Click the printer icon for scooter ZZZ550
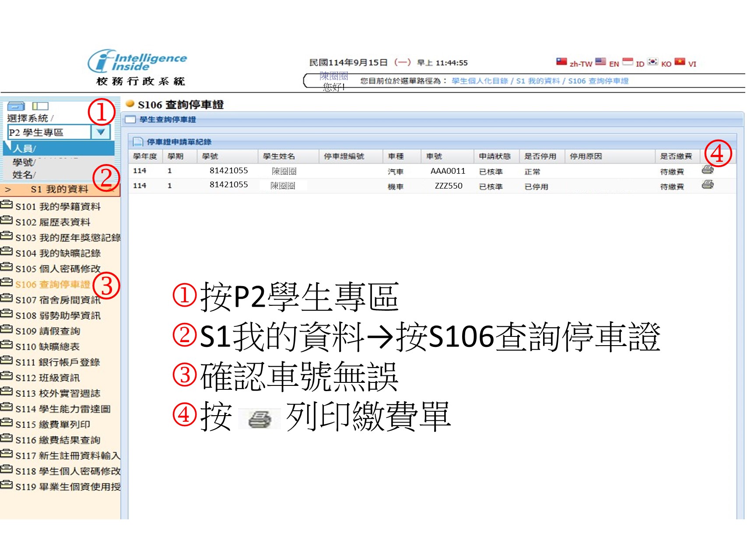Screen dimensions: 747x560 (x=707, y=185)
